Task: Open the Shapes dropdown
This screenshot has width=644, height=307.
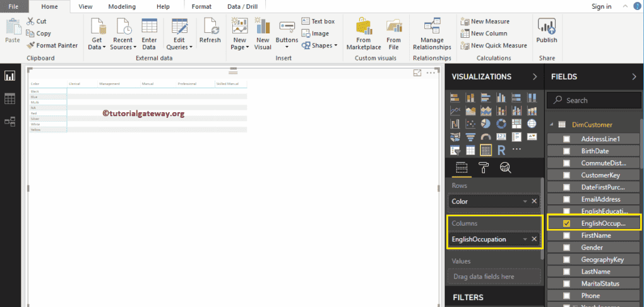Action: point(319,45)
